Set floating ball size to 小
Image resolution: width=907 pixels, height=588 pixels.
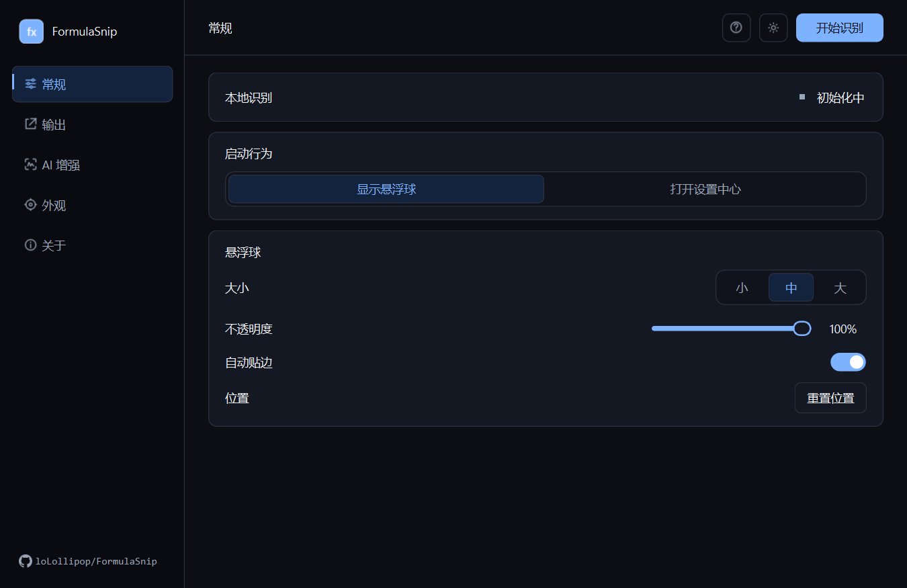pyautogui.click(x=742, y=288)
